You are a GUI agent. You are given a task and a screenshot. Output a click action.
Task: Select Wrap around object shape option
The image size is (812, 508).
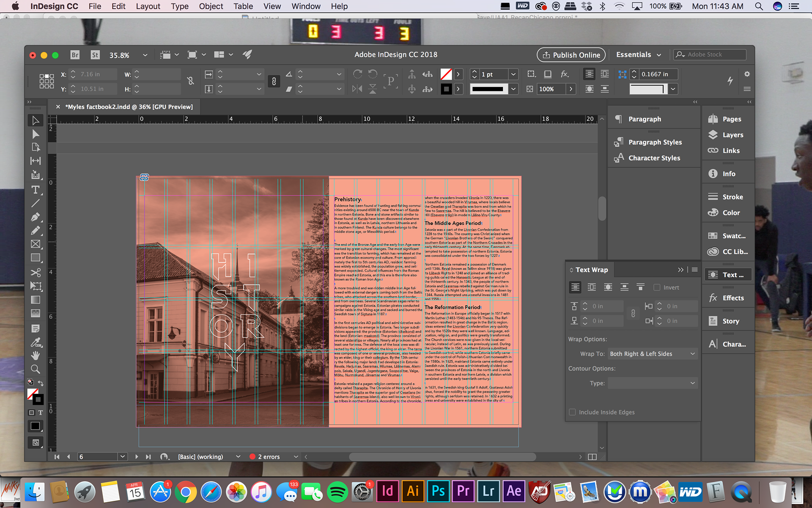(x=608, y=287)
